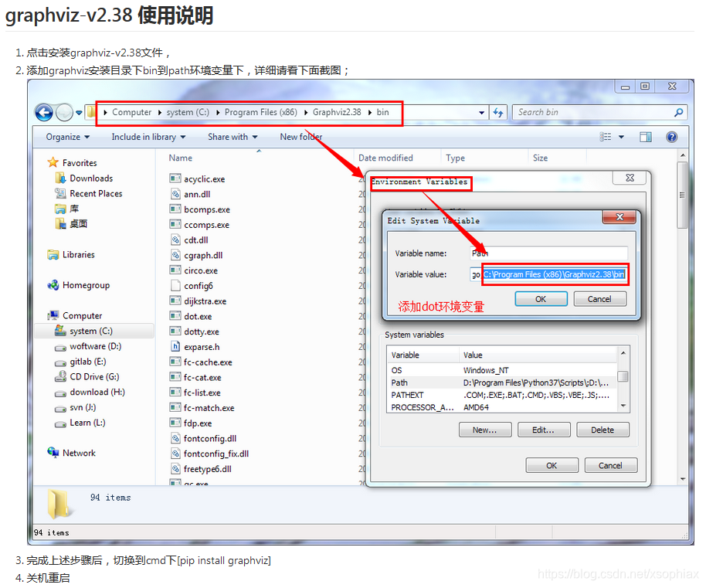Select woftware (D:) drive

tap(88, 346)
